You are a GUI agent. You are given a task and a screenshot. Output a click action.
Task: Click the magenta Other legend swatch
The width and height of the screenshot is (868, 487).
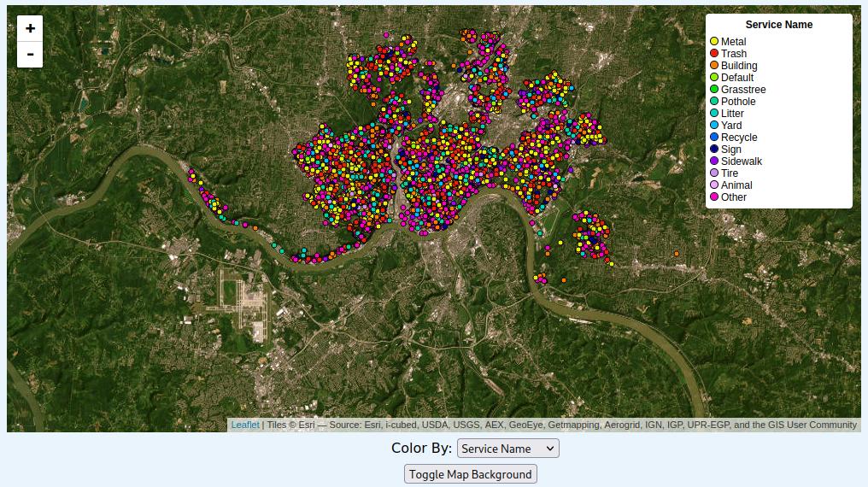714,197
